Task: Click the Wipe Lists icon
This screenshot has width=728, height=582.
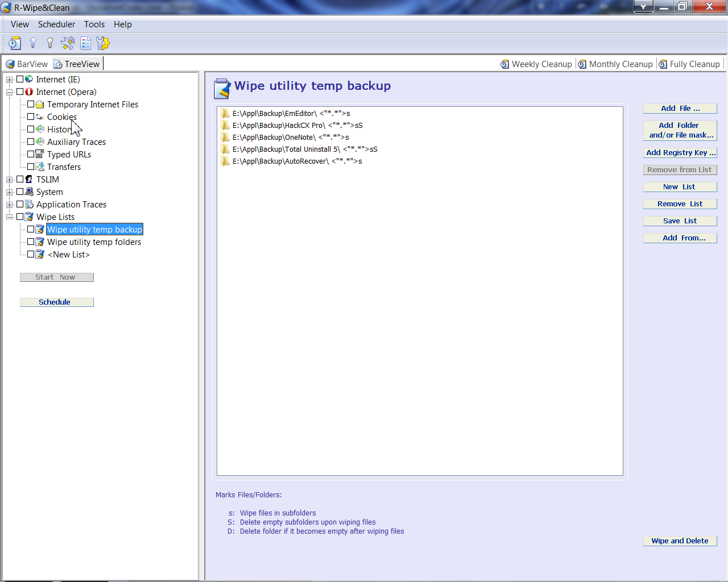Action: point(29,217)
